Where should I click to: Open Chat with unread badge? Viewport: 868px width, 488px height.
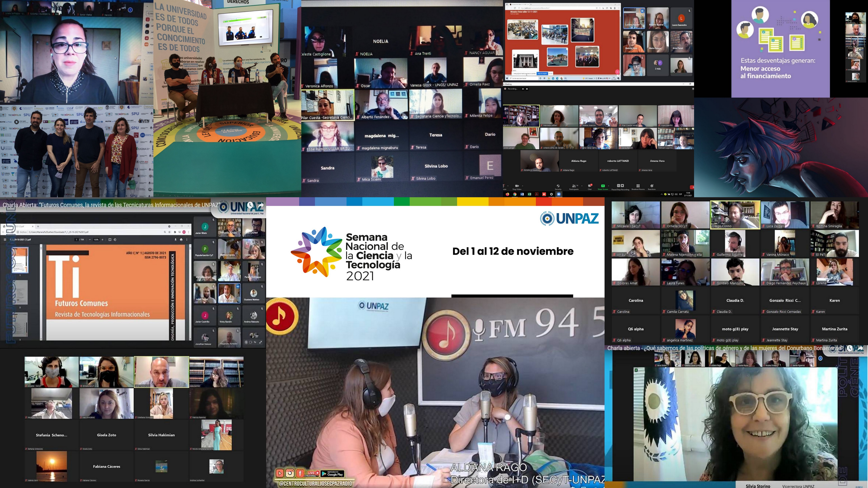[x=590, y=187]
